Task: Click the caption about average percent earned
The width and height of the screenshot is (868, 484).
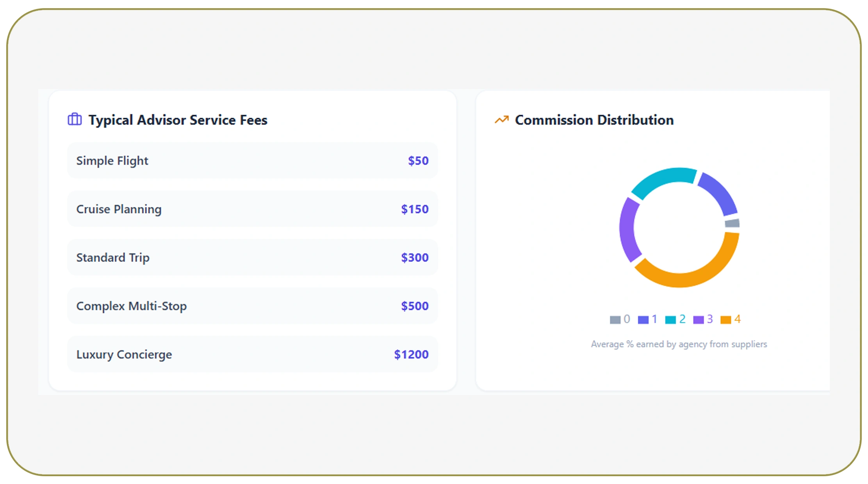Action: tap(679, 344)
